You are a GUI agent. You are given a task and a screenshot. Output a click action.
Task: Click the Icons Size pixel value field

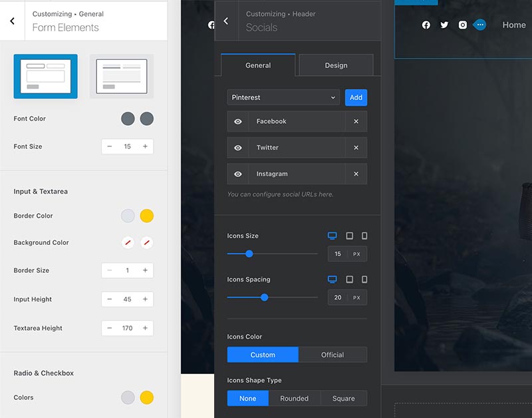(338, 254)
